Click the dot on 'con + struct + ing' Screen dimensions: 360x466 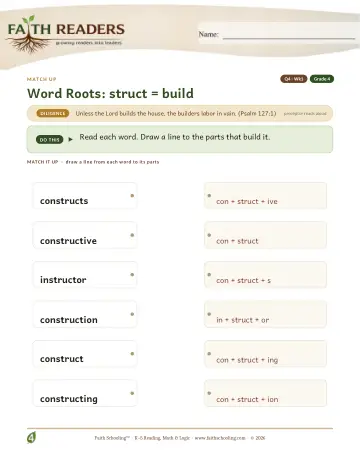click(209, 354)
